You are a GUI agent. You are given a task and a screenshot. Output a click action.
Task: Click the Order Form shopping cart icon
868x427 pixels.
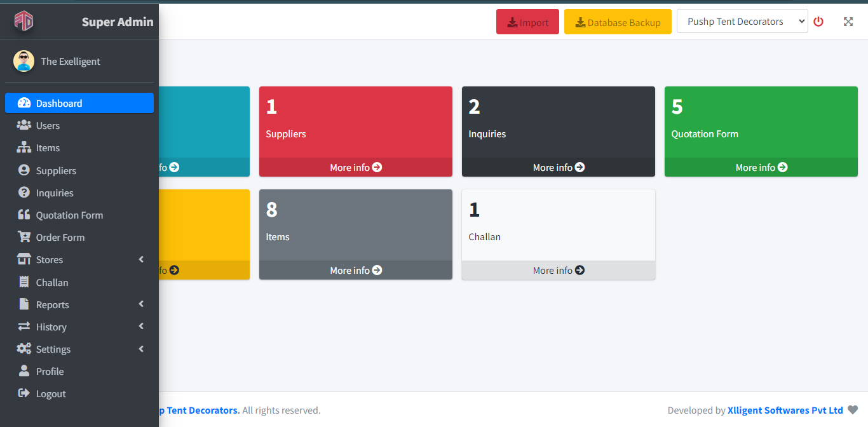(x=24, y=237)
